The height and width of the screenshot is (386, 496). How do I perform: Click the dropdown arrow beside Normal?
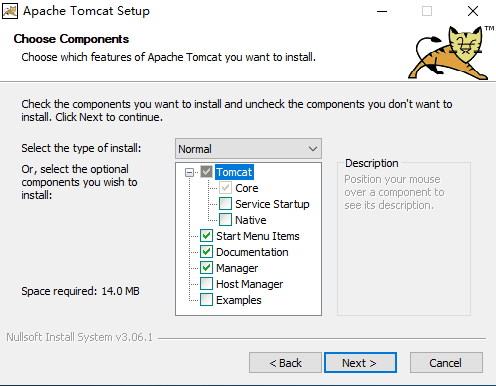(312, 149)
